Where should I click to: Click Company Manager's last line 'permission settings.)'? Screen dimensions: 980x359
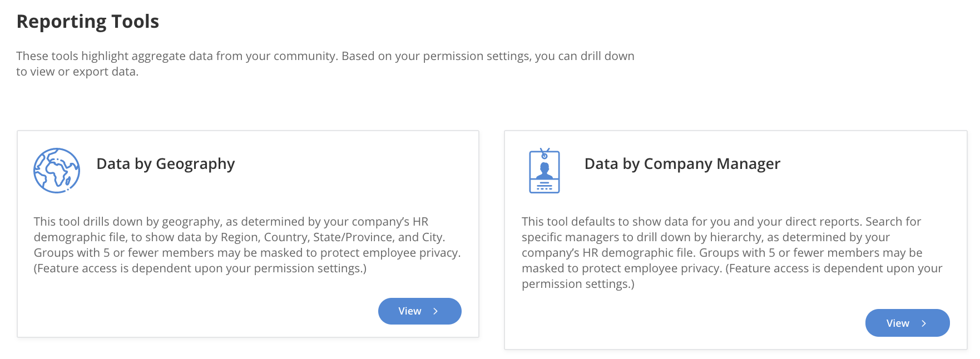tap(577, 284)
